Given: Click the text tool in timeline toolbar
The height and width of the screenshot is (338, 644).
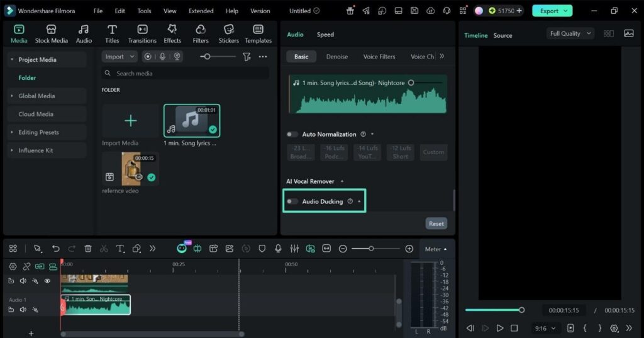Looking at the screenshot, I should (120, 249).
